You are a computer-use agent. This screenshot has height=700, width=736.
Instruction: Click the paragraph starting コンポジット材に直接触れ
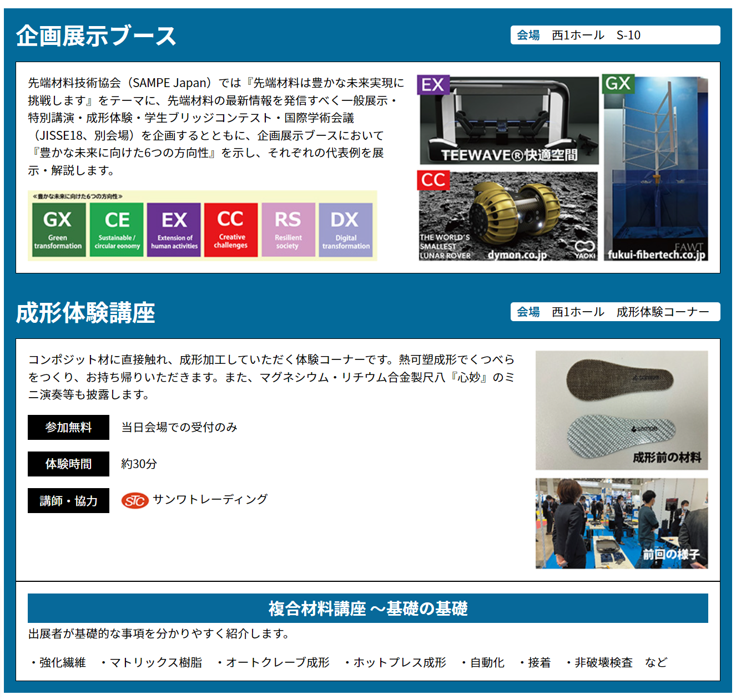[271, 377]
